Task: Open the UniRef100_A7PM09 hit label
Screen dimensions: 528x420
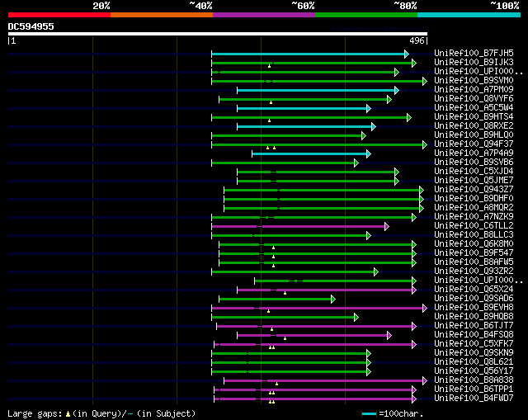Action: pos(474,90)
